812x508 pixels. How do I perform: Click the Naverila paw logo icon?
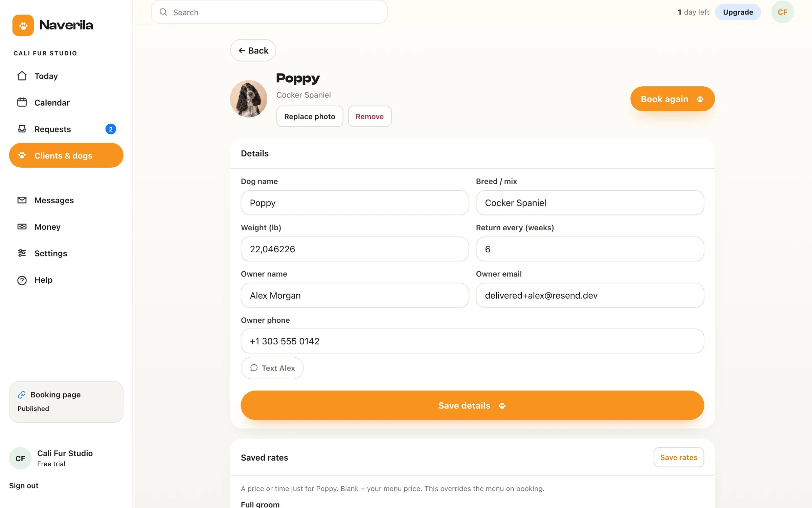pos(23,25)
